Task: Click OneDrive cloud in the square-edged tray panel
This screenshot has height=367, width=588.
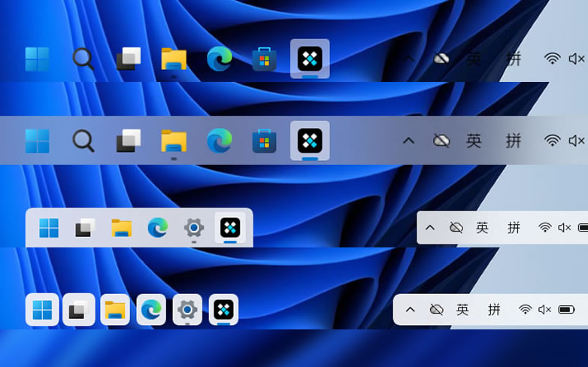Action: (x=456, y=227)
